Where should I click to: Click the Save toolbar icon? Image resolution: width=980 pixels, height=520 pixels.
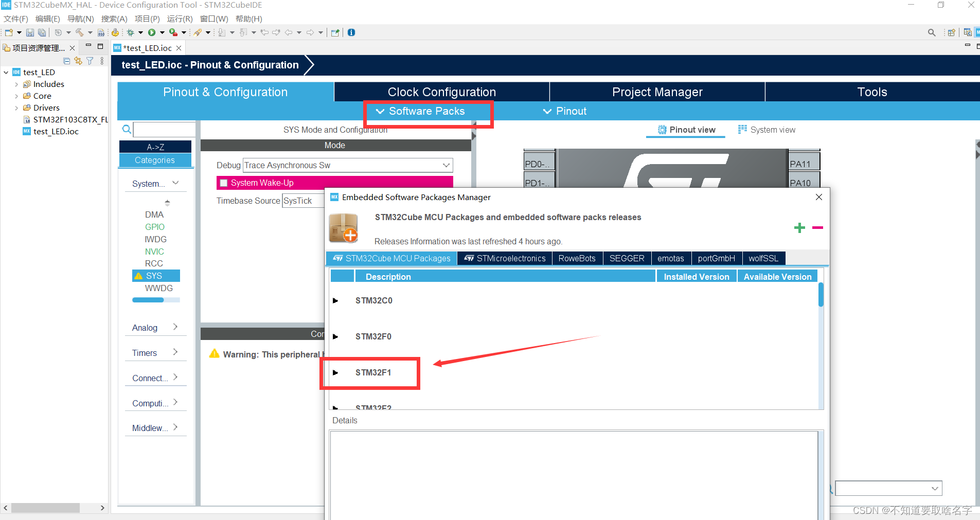(x=30, y=32)
